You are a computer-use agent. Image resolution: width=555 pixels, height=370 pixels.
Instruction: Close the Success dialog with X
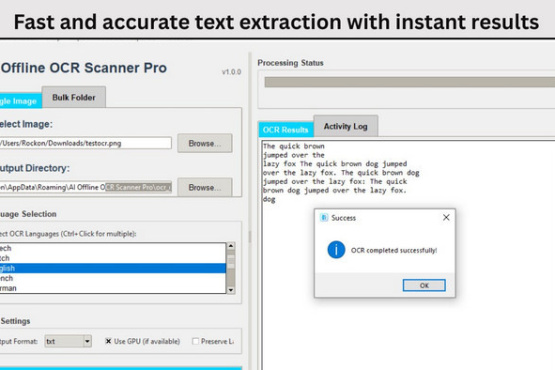point(446,217)
